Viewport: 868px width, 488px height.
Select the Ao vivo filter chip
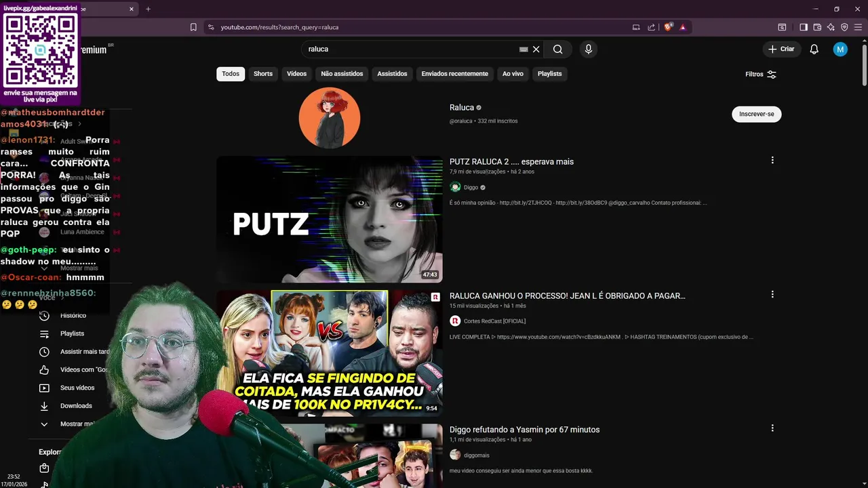513,74
